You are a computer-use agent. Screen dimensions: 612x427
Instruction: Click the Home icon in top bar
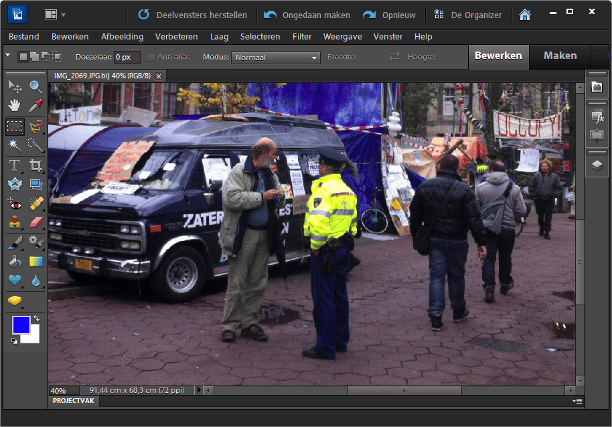pos(525,15)
